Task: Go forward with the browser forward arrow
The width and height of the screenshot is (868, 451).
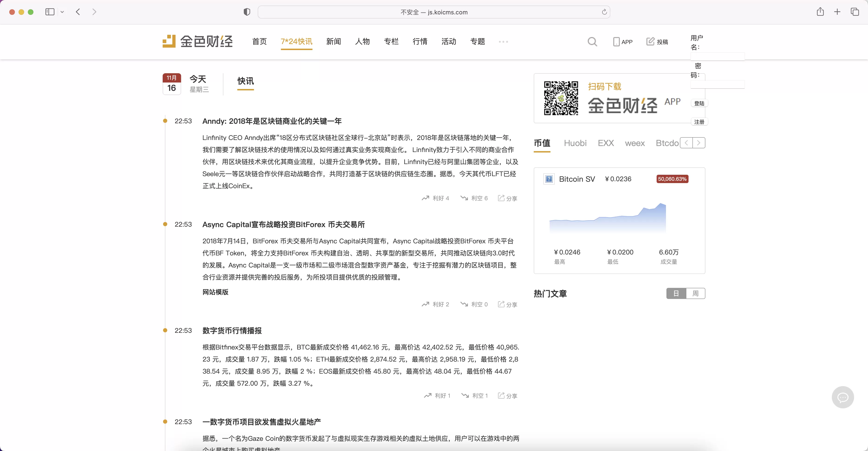Action: tap(94, 12)
